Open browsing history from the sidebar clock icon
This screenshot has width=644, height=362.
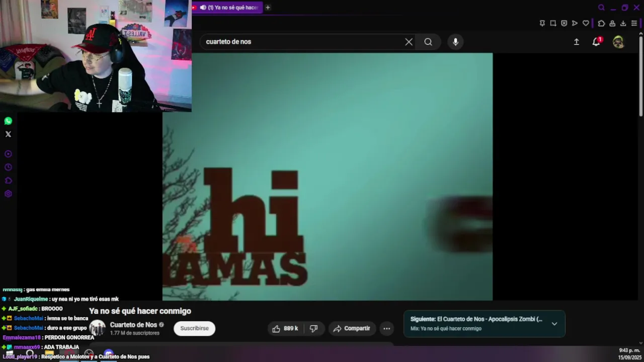click(8, 167)
